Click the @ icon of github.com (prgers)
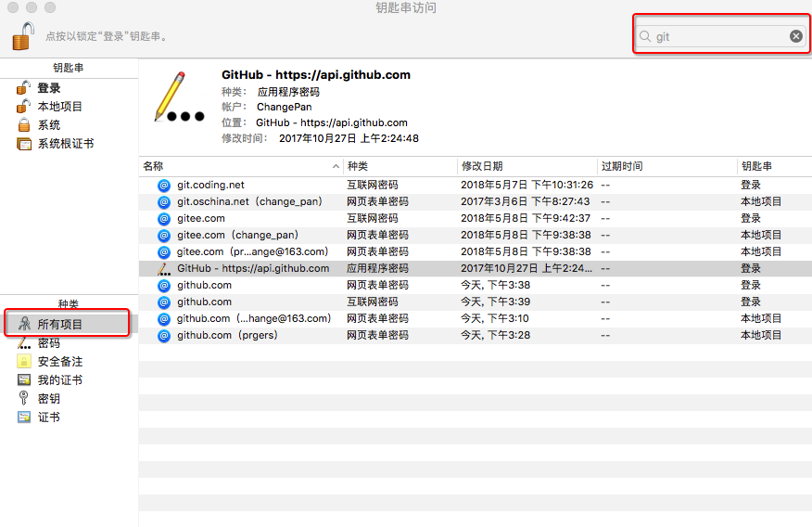 (164, 335)
